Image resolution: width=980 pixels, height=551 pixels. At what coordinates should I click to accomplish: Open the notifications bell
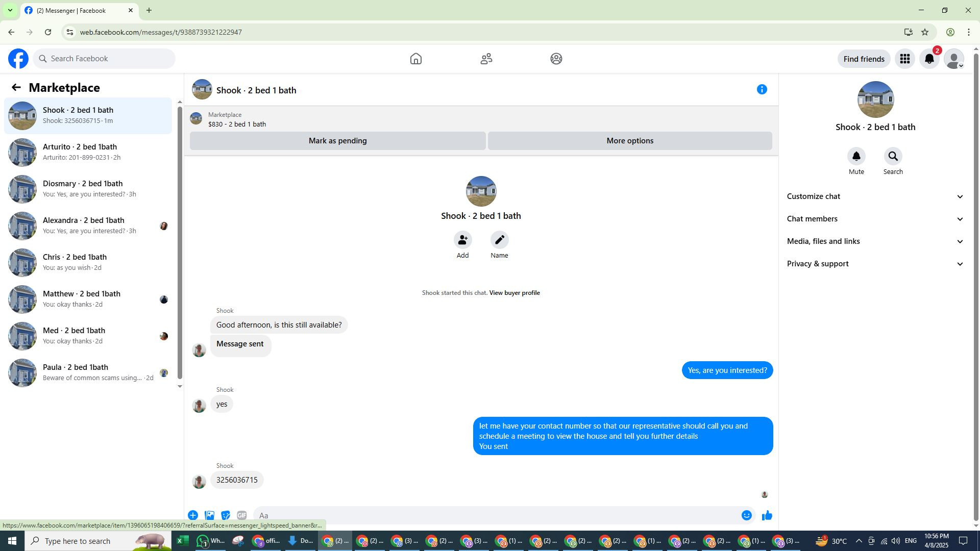(x=929, y=59)
